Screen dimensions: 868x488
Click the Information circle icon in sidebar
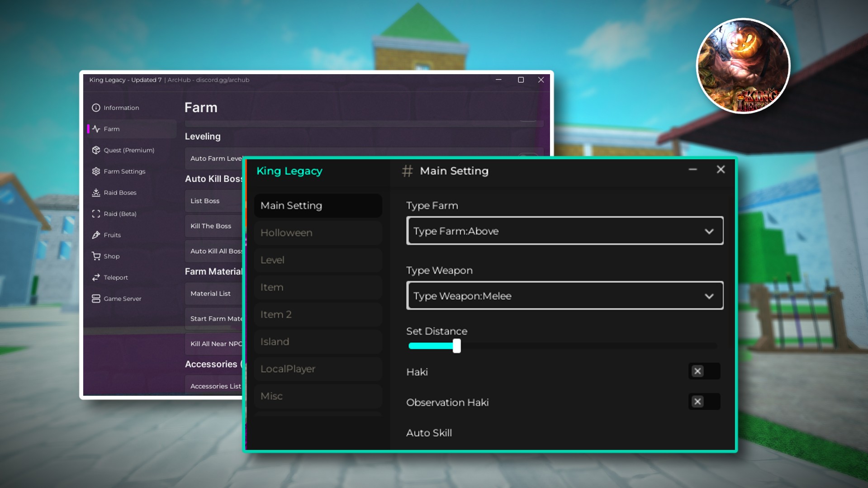point(96,108)
